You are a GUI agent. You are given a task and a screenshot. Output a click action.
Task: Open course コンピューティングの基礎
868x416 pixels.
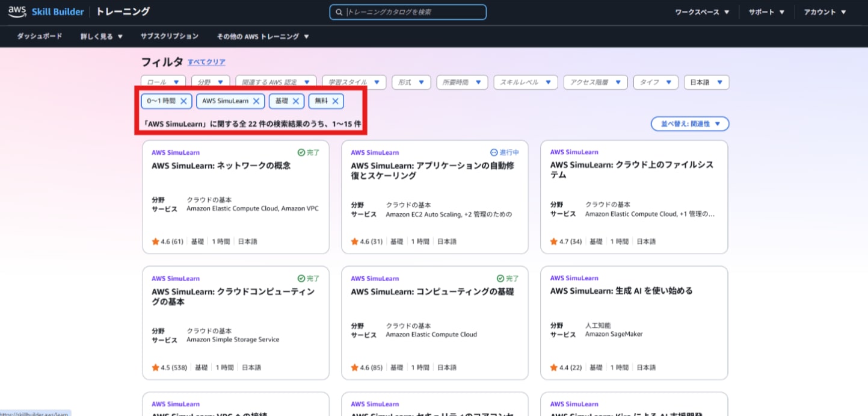432,291
